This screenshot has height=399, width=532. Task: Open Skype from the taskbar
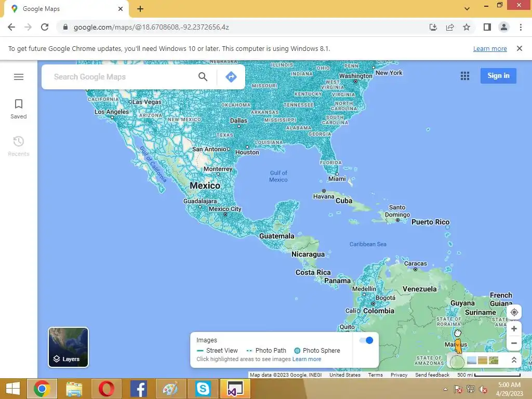[x=203, y=389]
